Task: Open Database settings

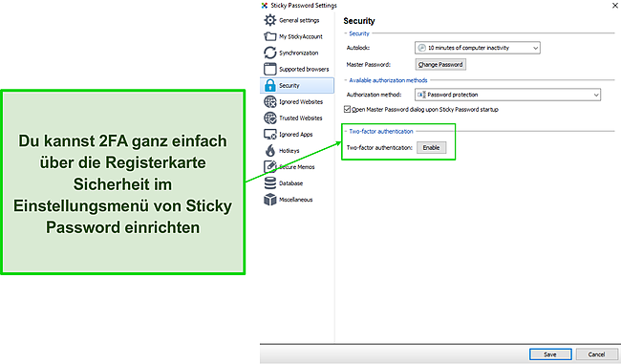Action: [x=290, y=183]
